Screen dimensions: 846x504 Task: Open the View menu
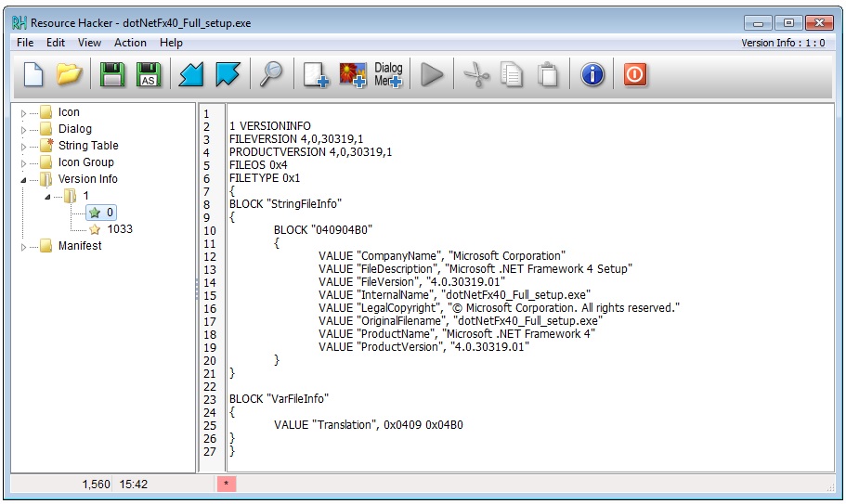(89, 43)
